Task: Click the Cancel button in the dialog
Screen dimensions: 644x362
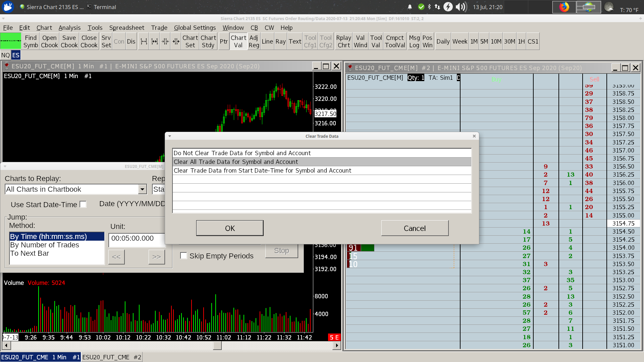Action: (415, 228)
